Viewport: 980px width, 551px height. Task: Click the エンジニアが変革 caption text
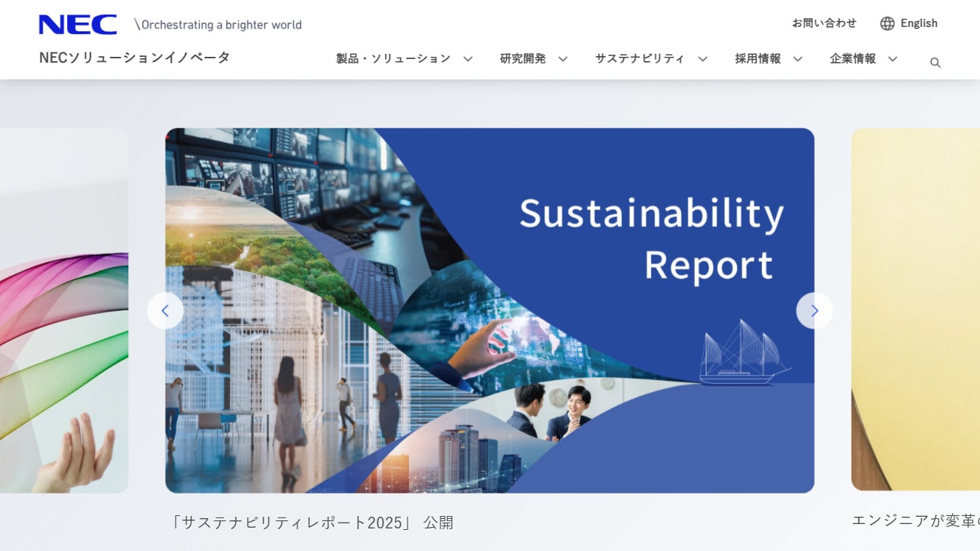tap(915, 520)
